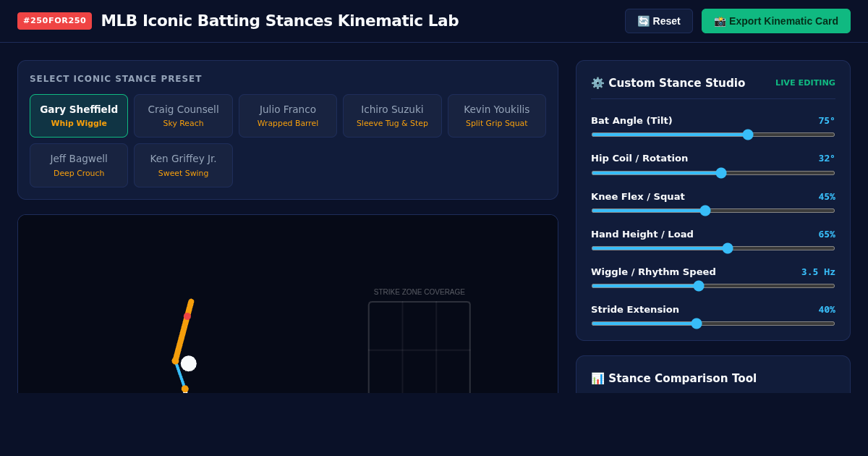
Task: Pick the Ken Griffey Jr. Sweet Swing preset
Action: (x=183, y=165)
